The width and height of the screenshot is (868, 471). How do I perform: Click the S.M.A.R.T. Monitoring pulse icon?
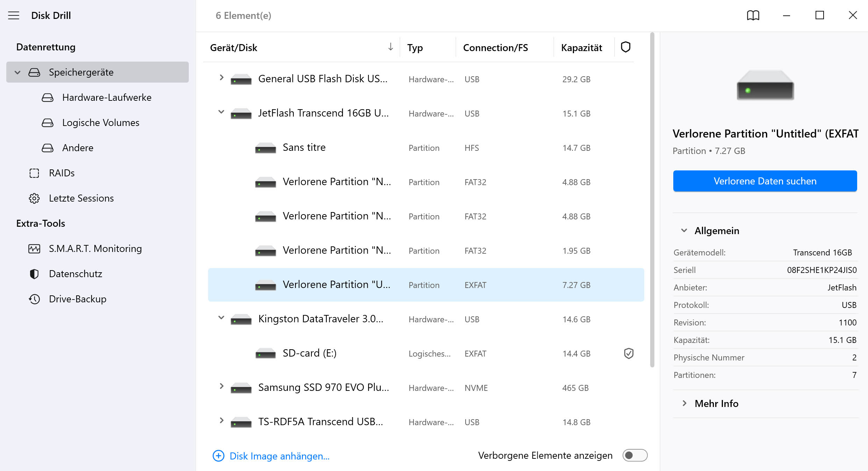34,249
